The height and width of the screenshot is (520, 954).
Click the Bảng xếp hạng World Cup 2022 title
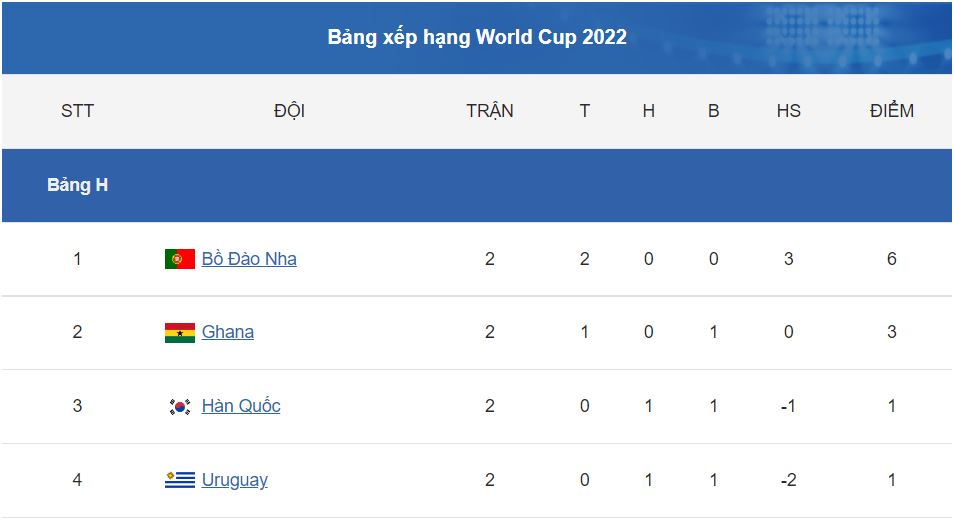click(x=477, y=37)
